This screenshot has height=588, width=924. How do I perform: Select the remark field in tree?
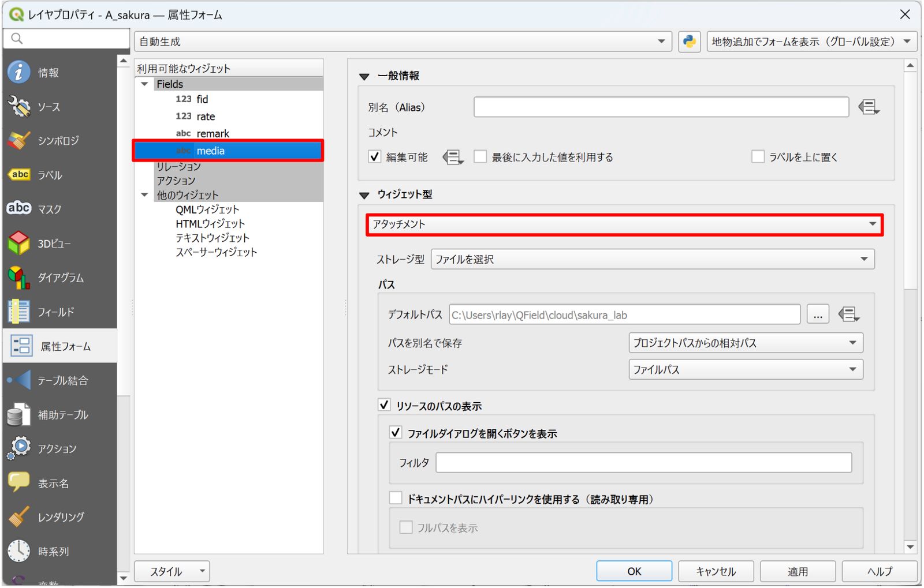click(x=213, y=133)
